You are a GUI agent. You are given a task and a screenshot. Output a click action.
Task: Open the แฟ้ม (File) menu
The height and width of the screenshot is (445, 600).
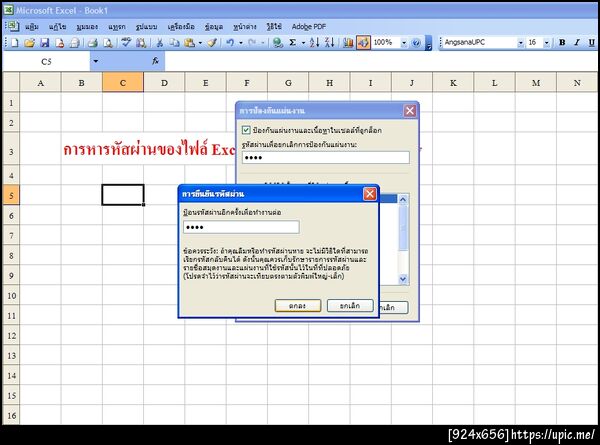[32, 27]
